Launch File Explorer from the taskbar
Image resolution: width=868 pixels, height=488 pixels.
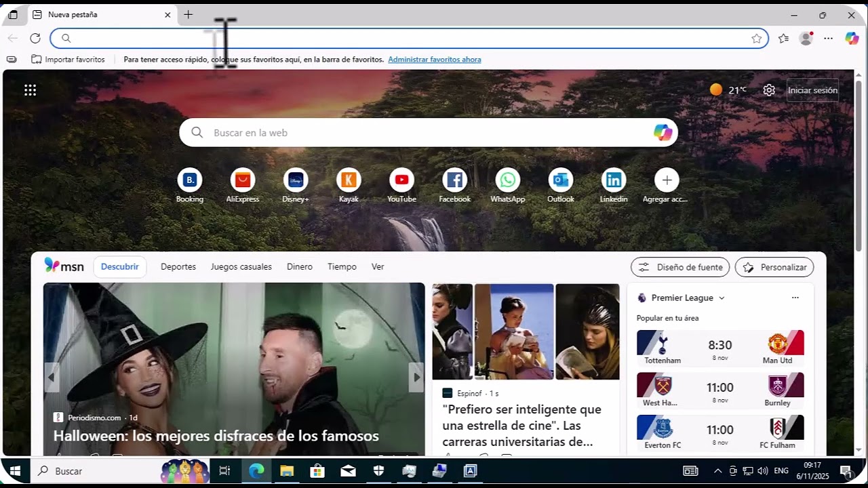(x=287, y=471)
